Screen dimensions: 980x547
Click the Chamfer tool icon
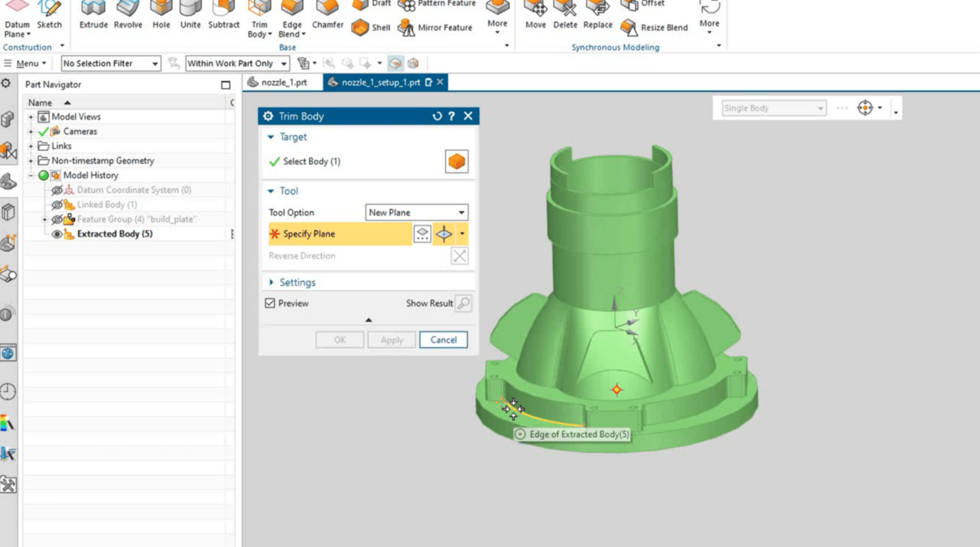pyautogui.click(x=327, y=9)
